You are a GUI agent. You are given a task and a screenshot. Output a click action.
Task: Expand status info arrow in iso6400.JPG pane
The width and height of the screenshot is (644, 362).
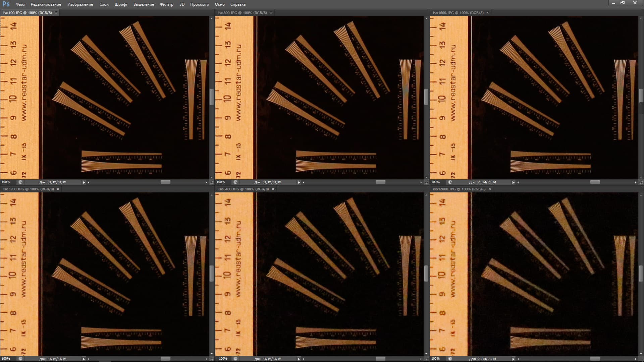click(299, 359)
